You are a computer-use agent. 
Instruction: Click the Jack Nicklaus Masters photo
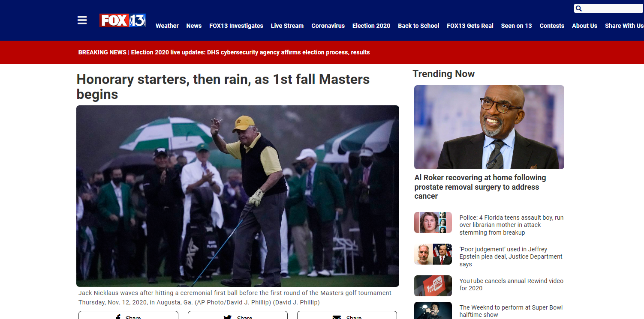(x=238, y=196)
